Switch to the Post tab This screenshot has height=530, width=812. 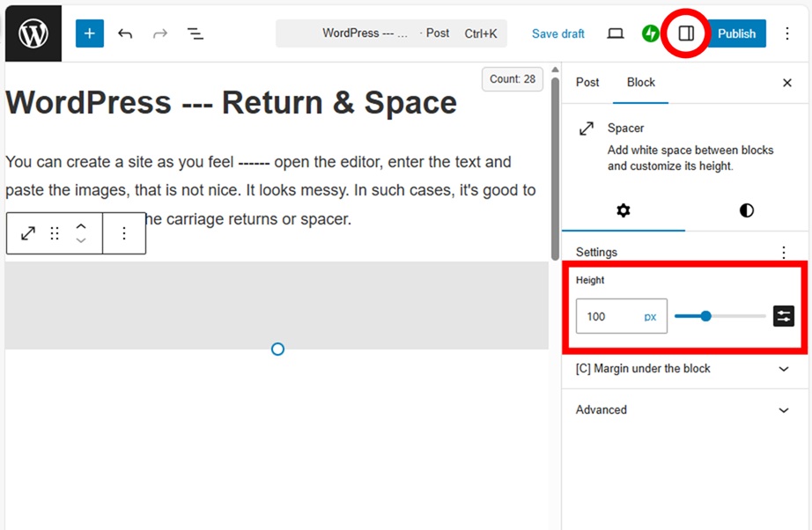587,82
